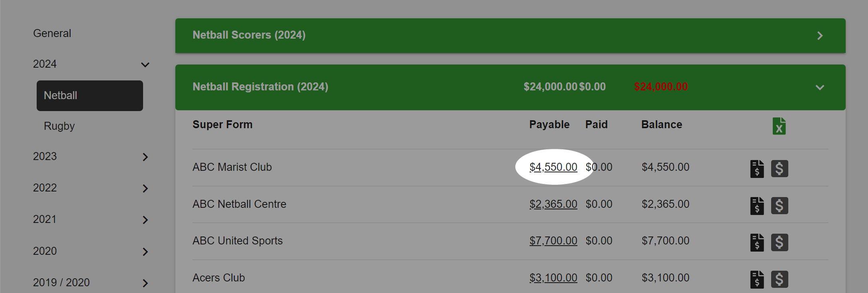Expand the 2023 sidebar section
This screenshot has height=293, width=868.
pos(145,157)
